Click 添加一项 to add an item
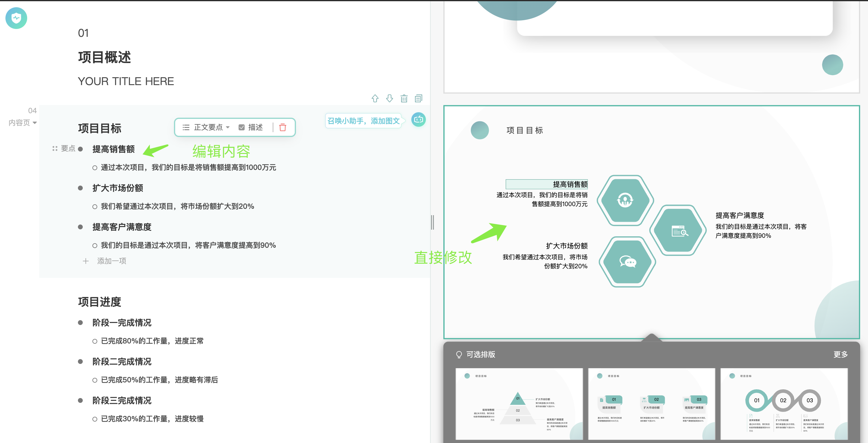Viewport: 868px width, 443px height. click(111, 261)
